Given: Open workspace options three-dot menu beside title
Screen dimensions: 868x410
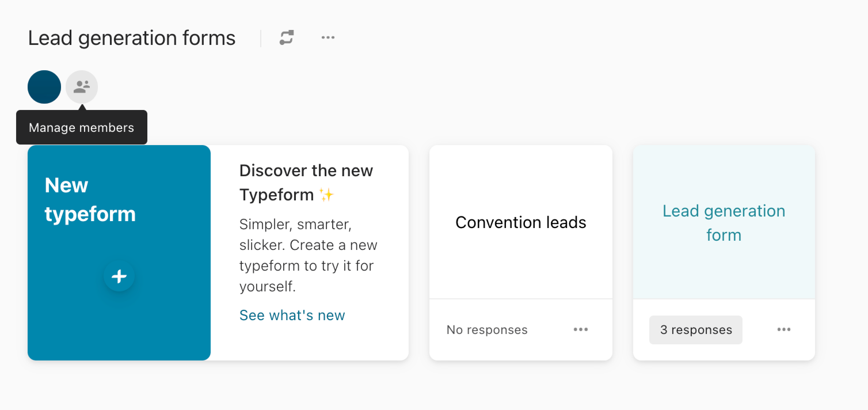Looking at the screenshot, I should coord(328,37).
